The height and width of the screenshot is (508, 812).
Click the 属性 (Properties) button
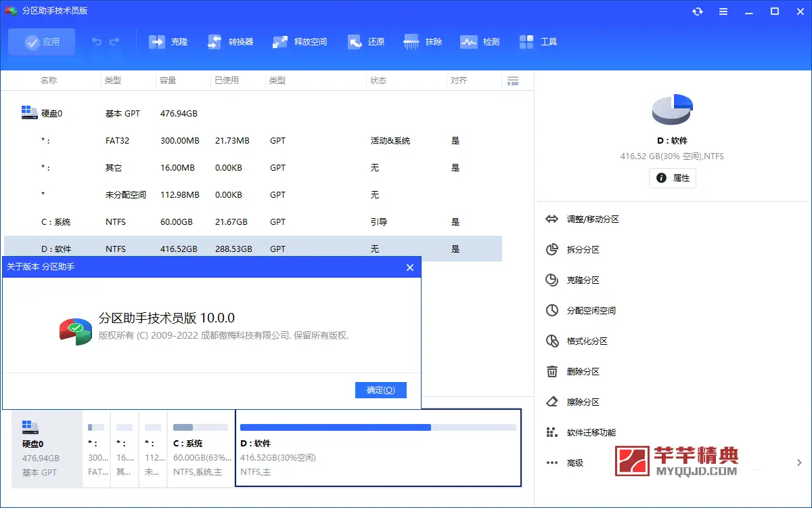click(673, 178)
